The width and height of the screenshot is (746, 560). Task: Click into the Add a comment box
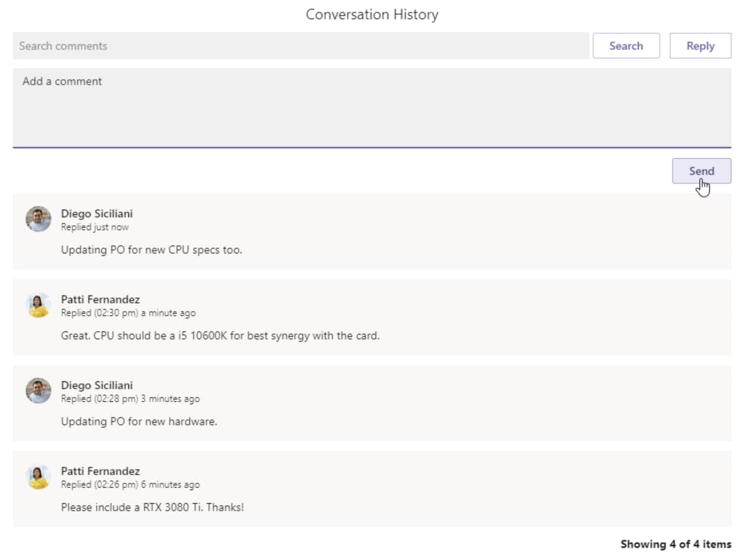[372, 108]
